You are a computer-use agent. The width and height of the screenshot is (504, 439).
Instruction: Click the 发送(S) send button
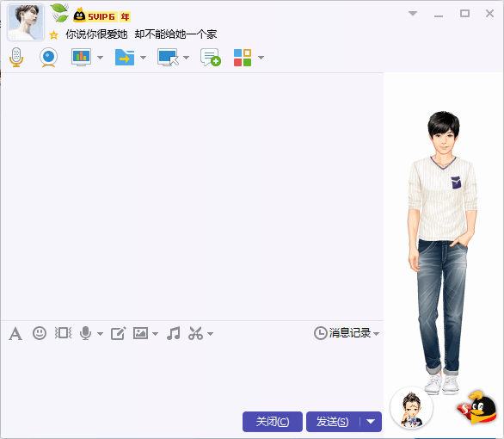click(333, 421)
